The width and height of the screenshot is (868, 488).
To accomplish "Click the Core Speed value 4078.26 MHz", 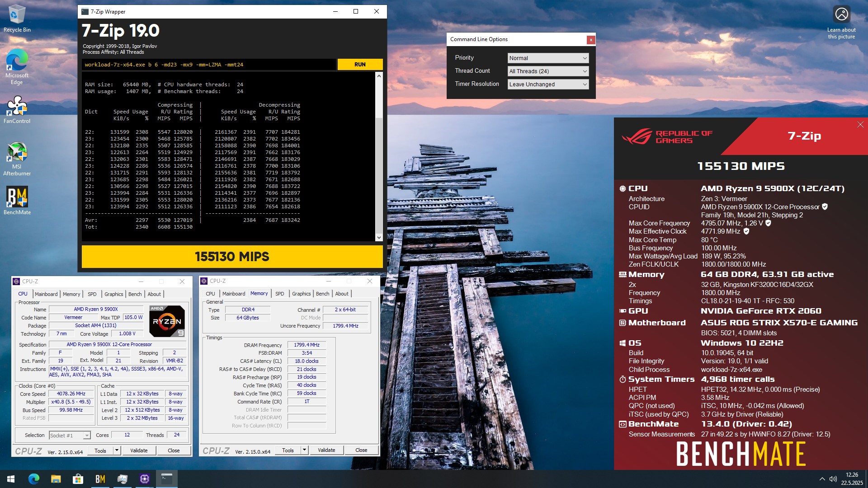I will (71, 394).
